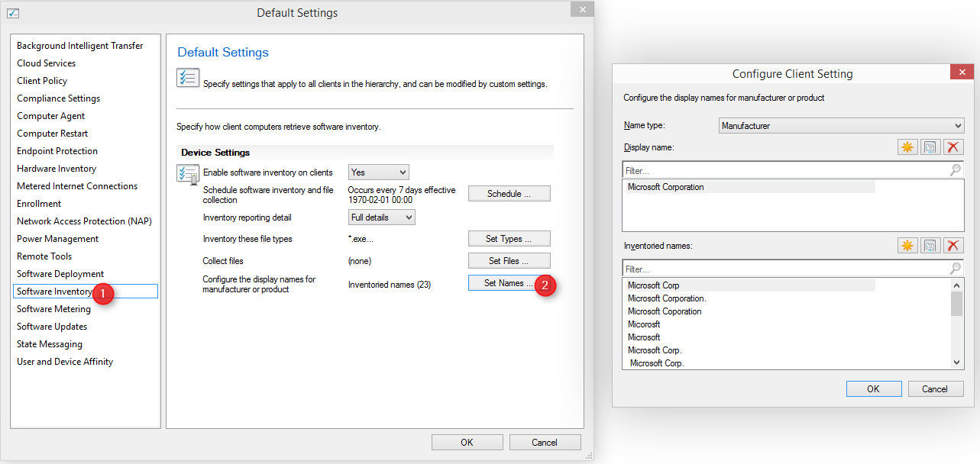This screenshot has height=464, width=980.
Task: Open the Schedule button for software inventory
Action: (x=509, y=194)
